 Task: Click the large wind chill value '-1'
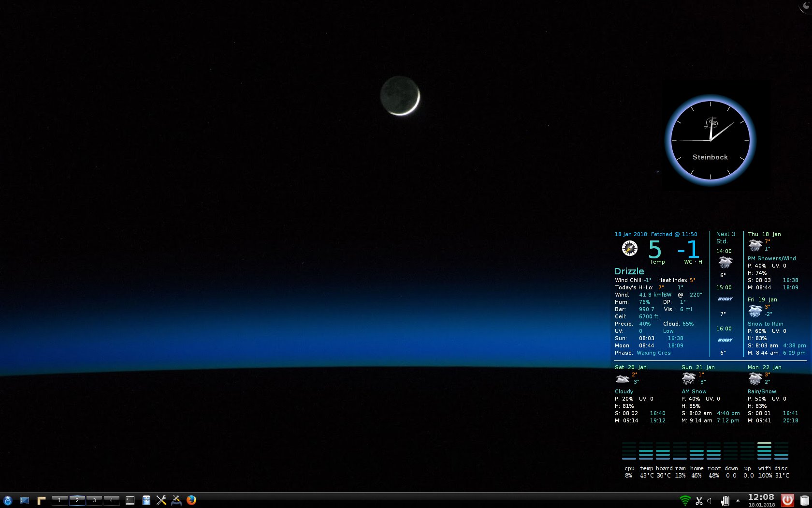coord(688,250)
